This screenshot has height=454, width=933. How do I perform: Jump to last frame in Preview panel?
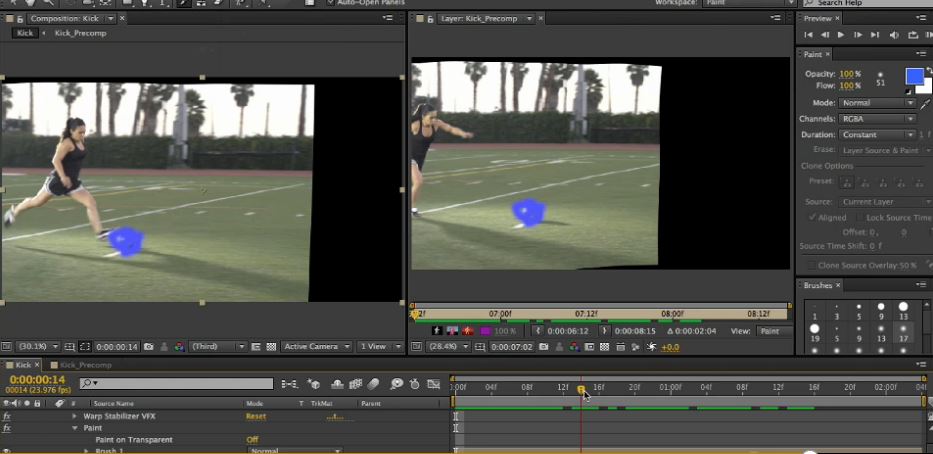point(874,35)
